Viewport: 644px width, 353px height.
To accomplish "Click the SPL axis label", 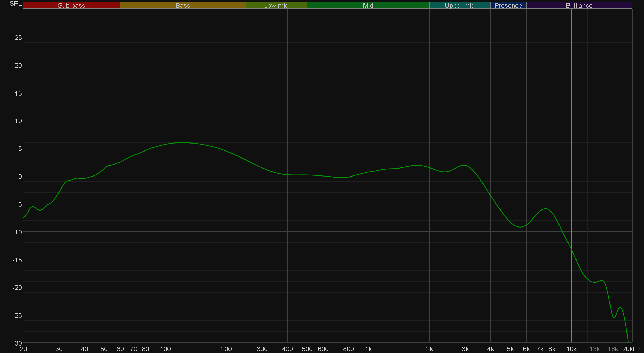I will point(15,4).
